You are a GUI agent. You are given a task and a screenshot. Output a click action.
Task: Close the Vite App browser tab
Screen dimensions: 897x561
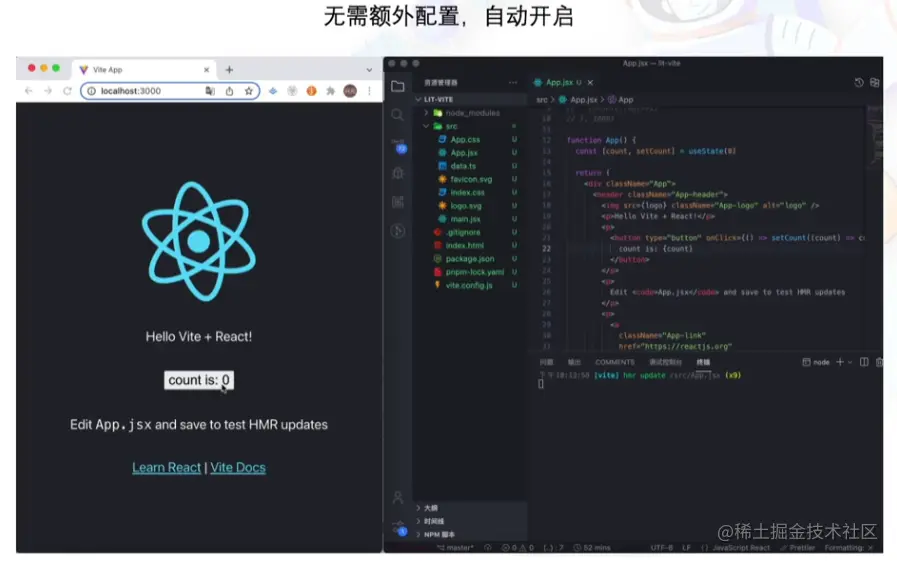coord(207,70)
